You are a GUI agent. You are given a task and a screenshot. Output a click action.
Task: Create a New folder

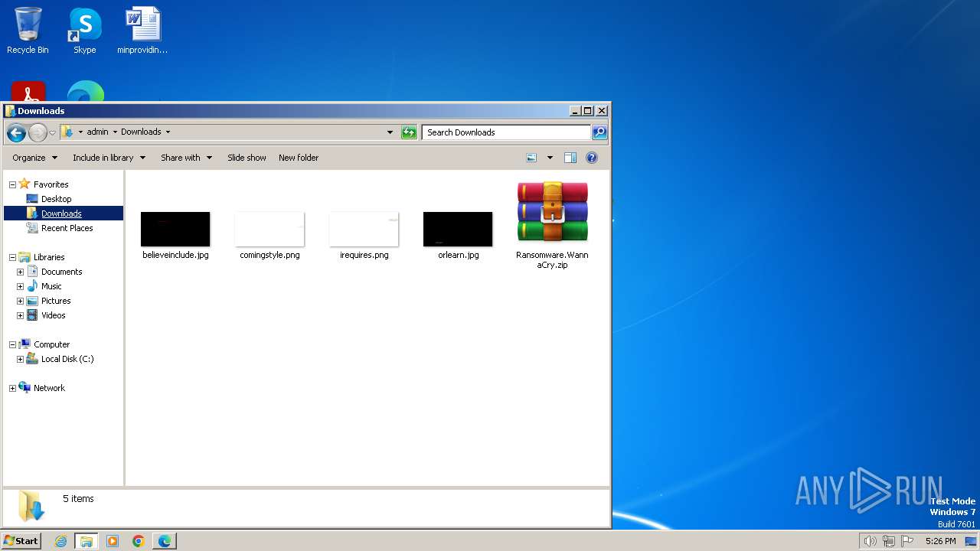click(299, 158)
